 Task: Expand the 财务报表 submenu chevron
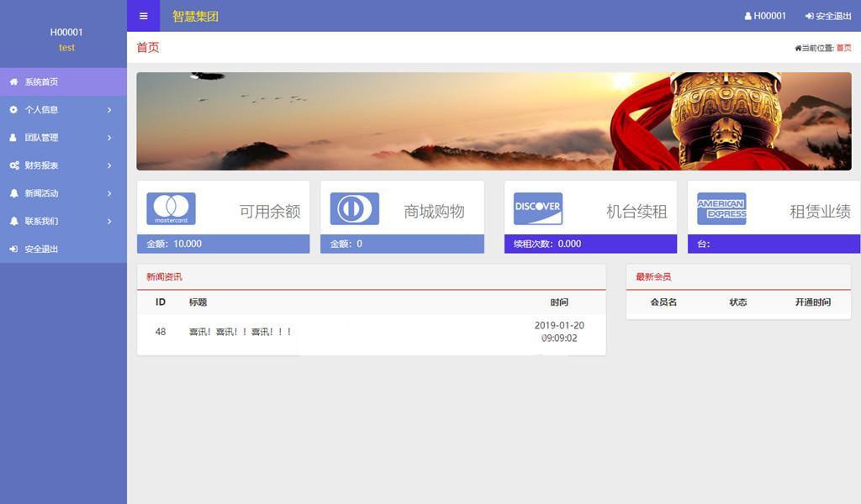tap(109, 165)
